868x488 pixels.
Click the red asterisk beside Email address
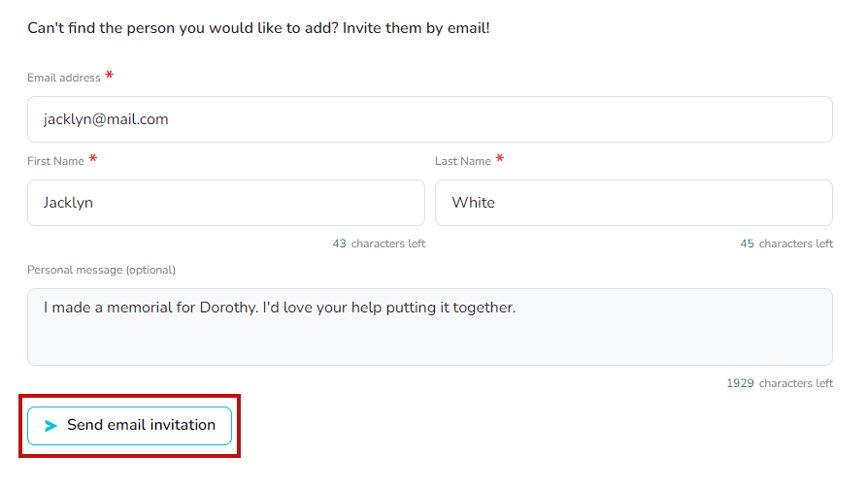pos(109,76)
